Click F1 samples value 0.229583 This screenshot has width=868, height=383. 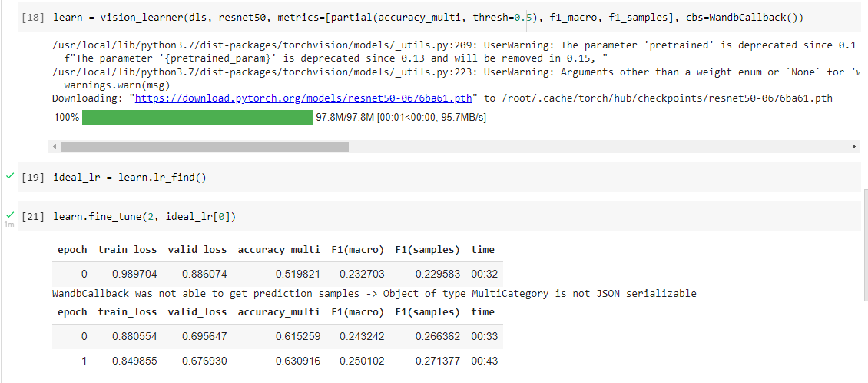tap(437, 275)
